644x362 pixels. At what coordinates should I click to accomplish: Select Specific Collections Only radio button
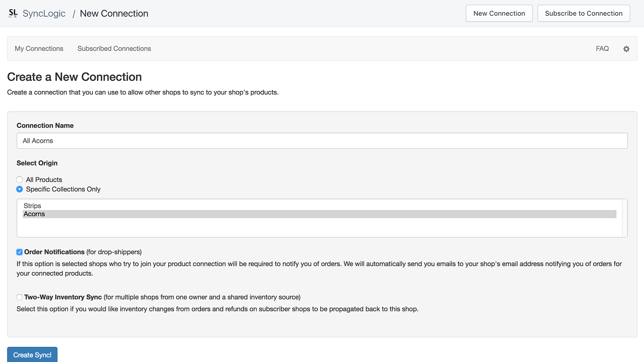pyautogui.click(x=19, y=189)
